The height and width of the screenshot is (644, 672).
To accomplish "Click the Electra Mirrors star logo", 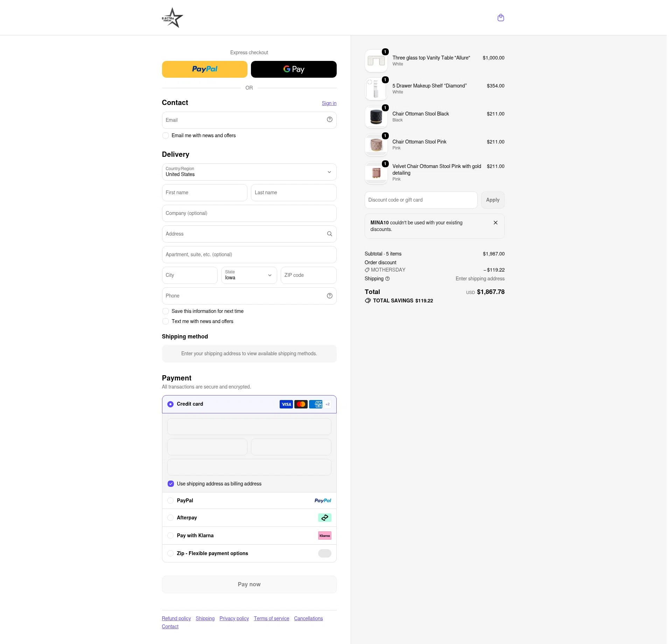I will point(172,17).
